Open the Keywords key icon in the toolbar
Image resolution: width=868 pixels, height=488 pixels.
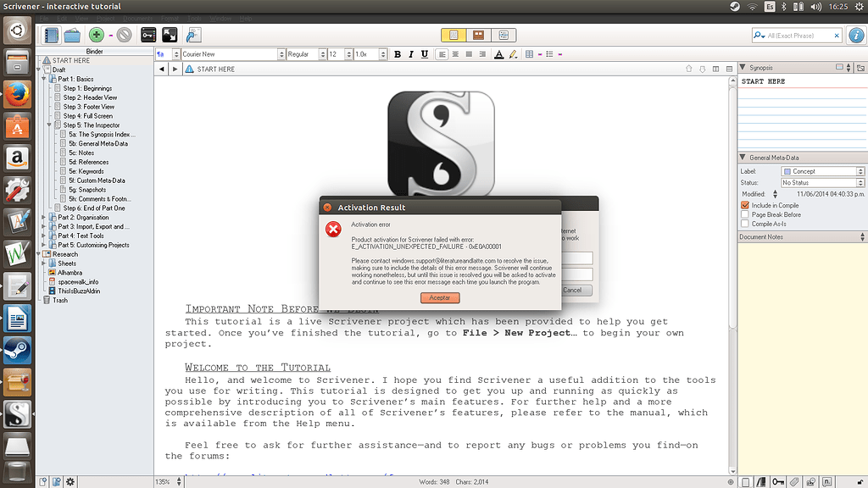[147, 34]
